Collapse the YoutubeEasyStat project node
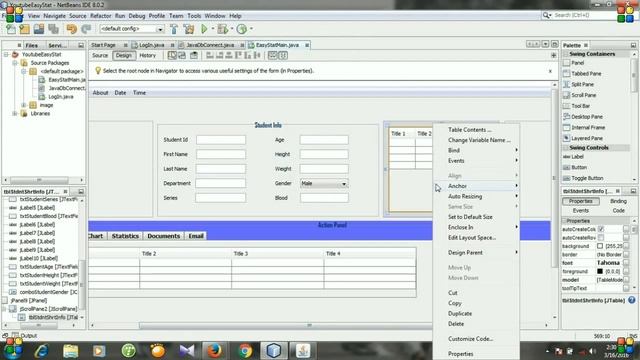Image resolution: width=640 pixels, height=360 pixels. click(x=7, y=54)
